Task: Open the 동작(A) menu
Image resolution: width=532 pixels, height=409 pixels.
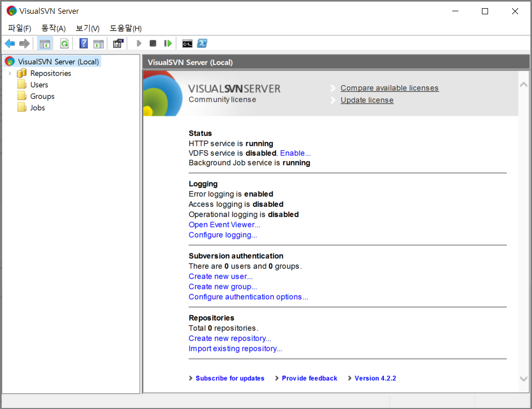Action: (x=53, y=28)
